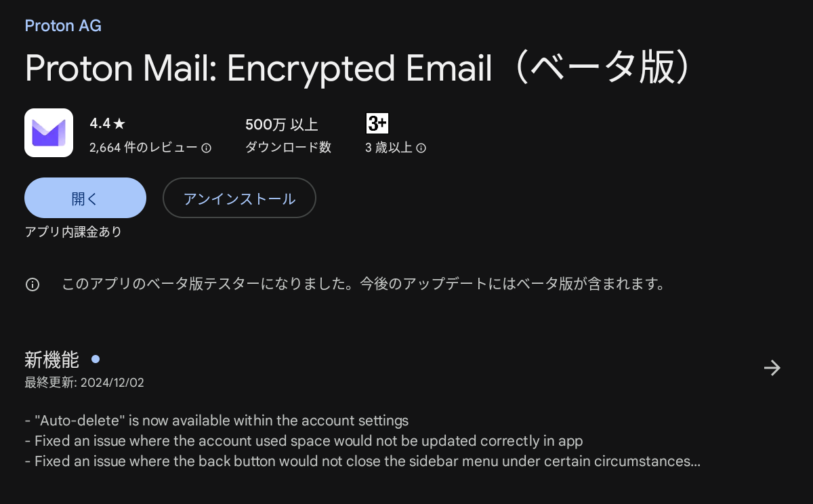The image size is (813, 504).
Task: Click the beta tester notice text
Action: pos(362,285)
